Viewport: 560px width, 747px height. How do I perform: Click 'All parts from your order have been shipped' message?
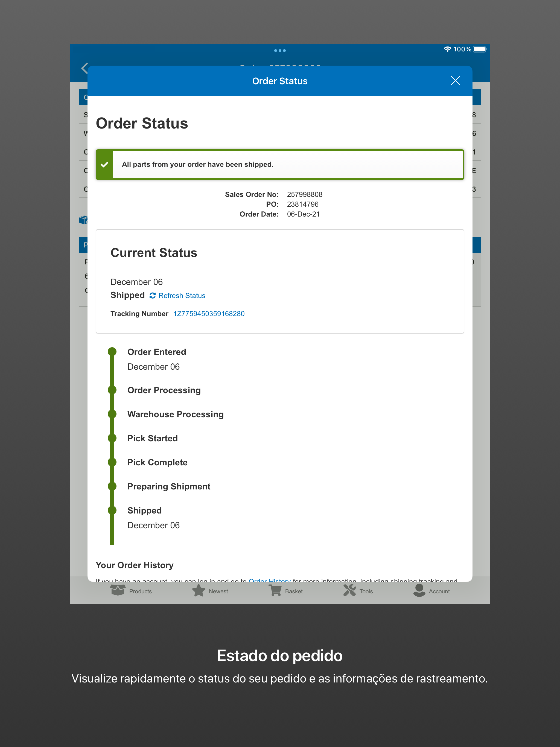pyautogui.click(x=198, y=164)
